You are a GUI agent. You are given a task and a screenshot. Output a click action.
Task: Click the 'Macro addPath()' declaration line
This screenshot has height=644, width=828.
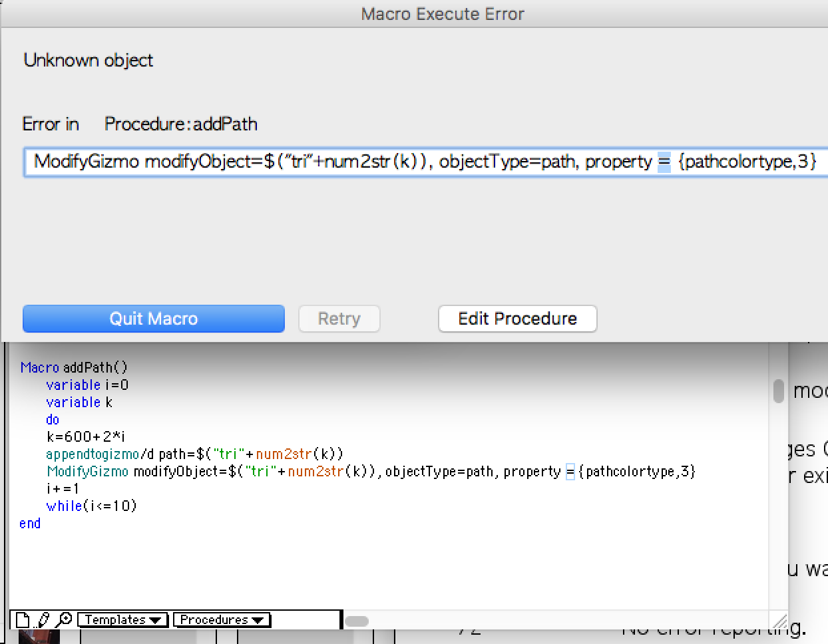pos(74,367)
